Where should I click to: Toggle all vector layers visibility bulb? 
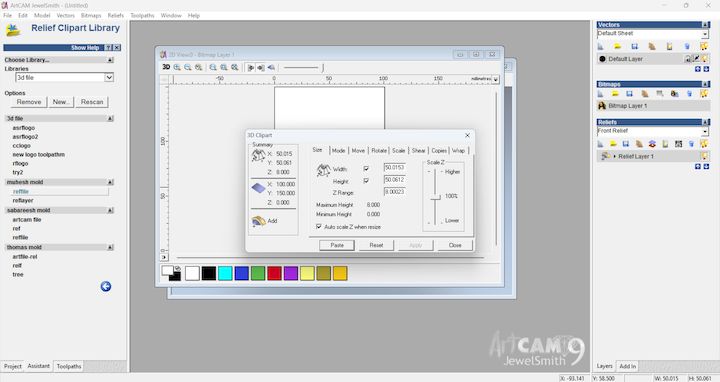point(703,46)
